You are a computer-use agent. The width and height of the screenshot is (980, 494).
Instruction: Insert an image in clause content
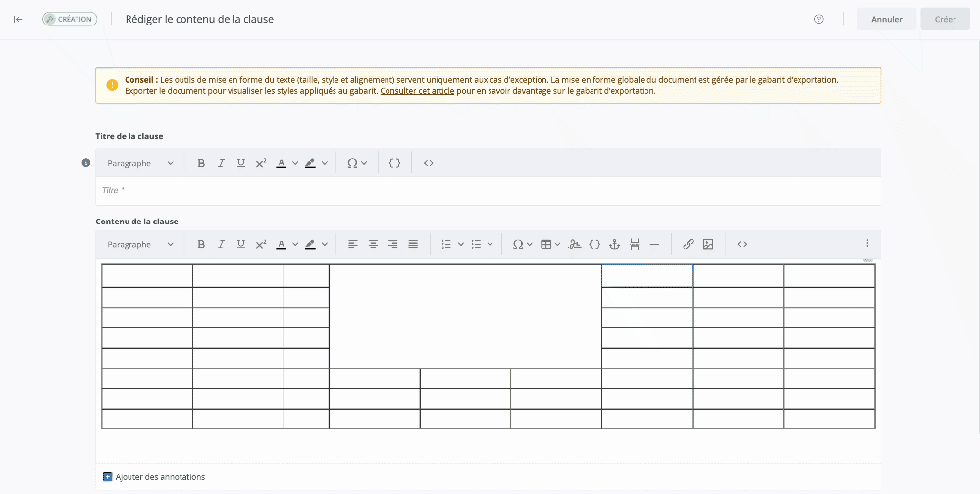(x=708, y=244)
